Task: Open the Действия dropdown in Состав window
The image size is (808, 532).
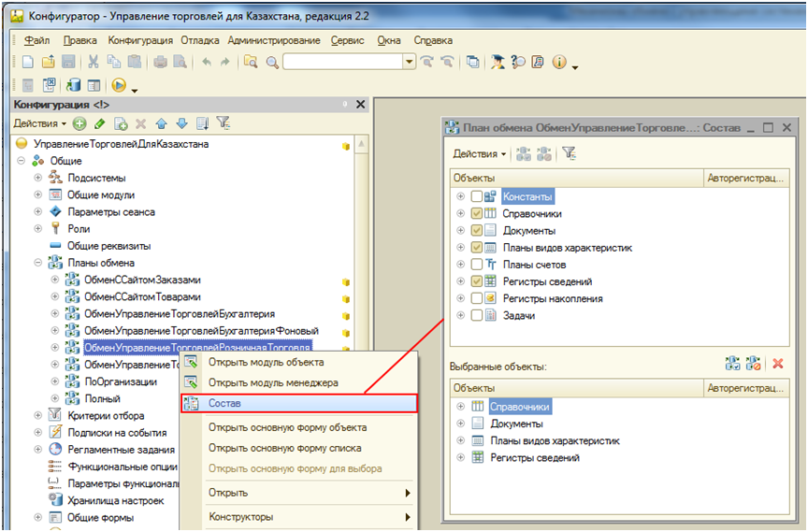Action: click(x=479, y=153)
